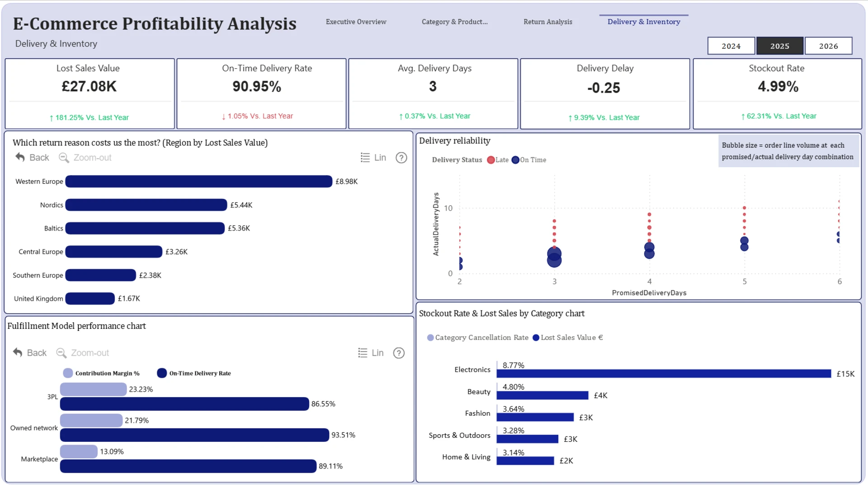Open help question mark in return reason chart
Viewport: 868px width, 488px height.
pos(401,158)
